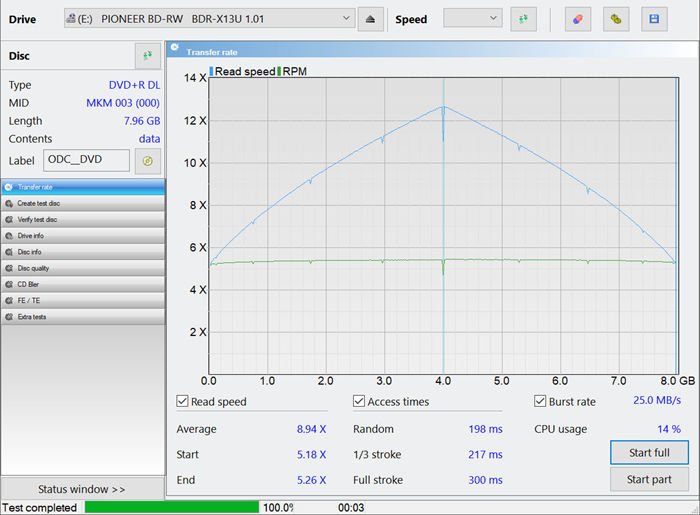The height and width of the screenshot is (515, 700).
Task: Open the Speed dropdown
Action: coord(473,18)
